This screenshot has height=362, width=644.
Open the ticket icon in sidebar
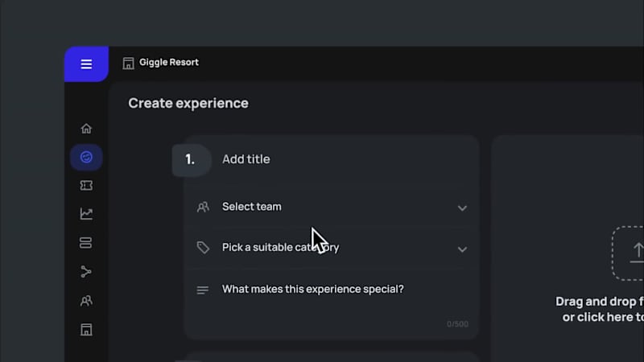pyautogui.click(x=86, y=186)
